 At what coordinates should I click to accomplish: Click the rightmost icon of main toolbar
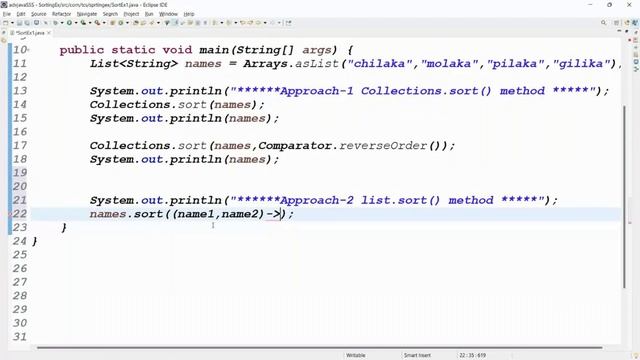point(289,23)
